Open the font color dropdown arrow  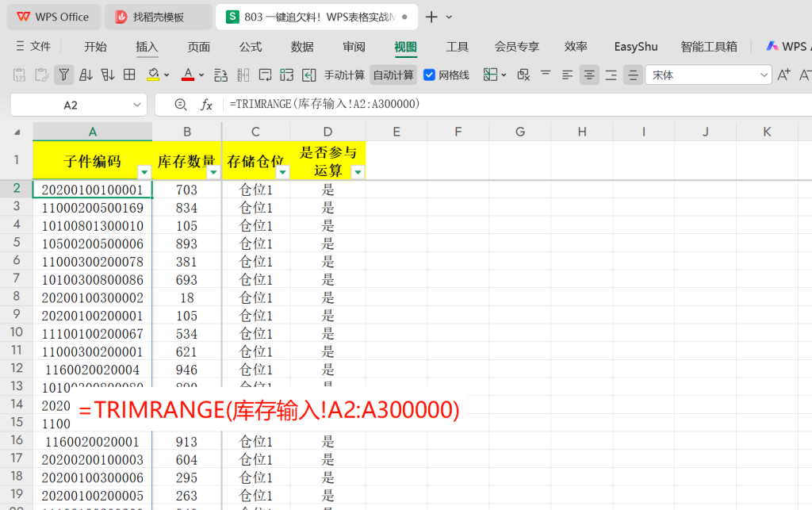coord(201,75)
